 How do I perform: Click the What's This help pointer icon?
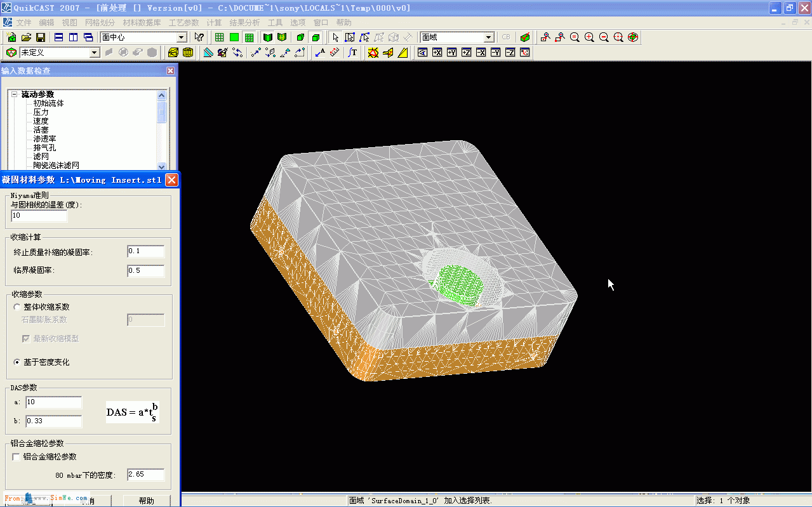pyautogui.click(x=199, y=37)
